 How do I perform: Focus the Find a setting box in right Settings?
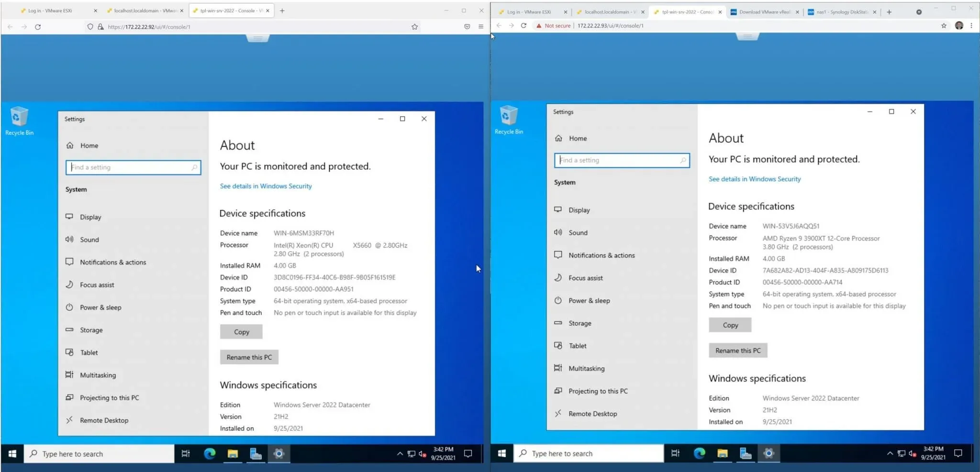tap(622, 160)
